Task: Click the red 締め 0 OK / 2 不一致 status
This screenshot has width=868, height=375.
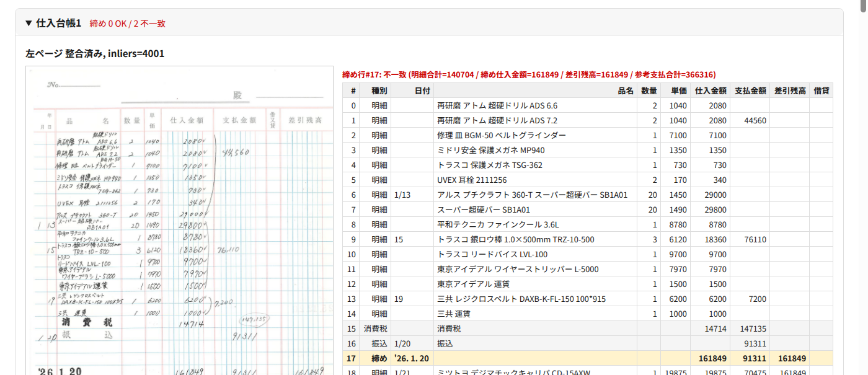Action: pyautogui.click(x=128, y=24)
